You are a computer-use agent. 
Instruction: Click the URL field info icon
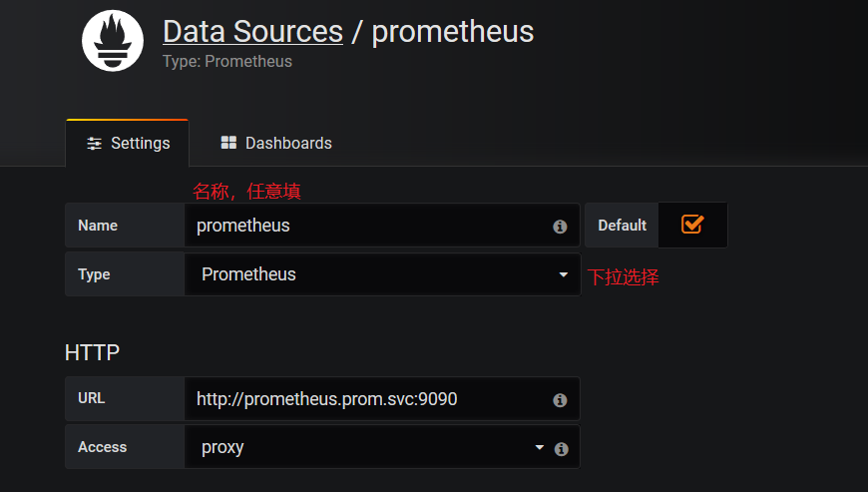tap(560, 400)
